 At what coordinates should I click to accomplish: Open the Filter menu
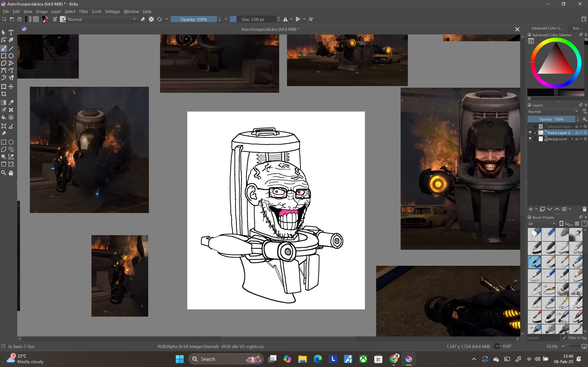[83, 11]
